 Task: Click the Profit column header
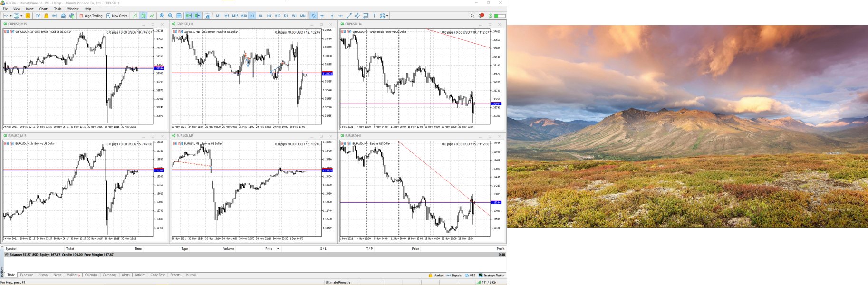[x=501, y=249]
